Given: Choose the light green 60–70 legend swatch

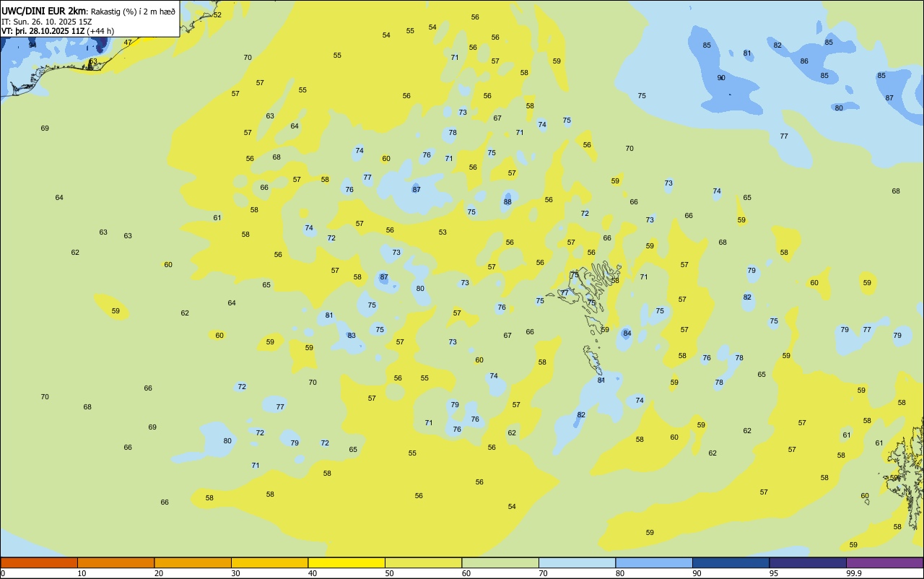Looking at the screenshot, I should [500, 562].
